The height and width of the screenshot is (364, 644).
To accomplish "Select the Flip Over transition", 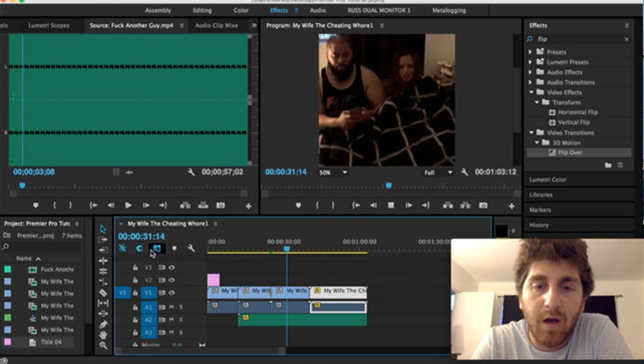I will 570,153.
